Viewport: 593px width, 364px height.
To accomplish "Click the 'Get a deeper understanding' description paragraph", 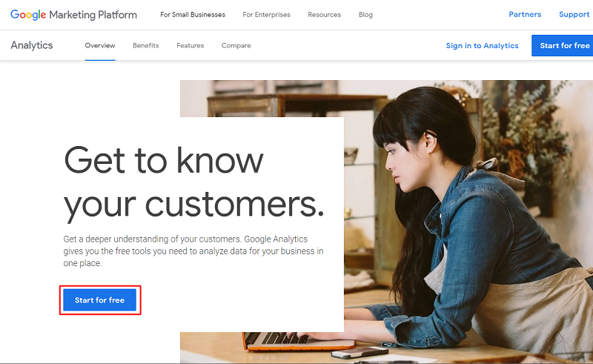I will coord(193,251).
